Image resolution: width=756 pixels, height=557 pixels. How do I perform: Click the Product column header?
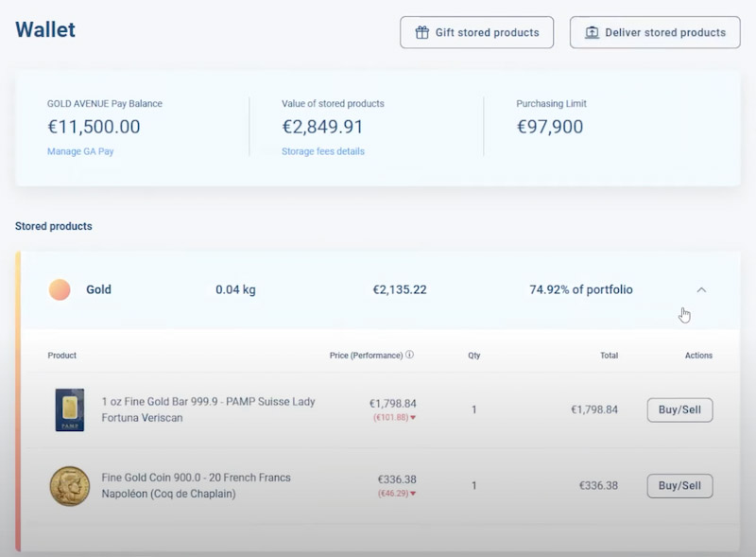tap(61, 356)
